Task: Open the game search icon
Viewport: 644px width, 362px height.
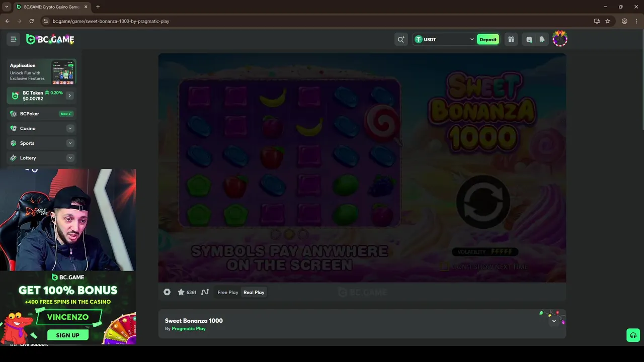Action: [x=400, y=39]
